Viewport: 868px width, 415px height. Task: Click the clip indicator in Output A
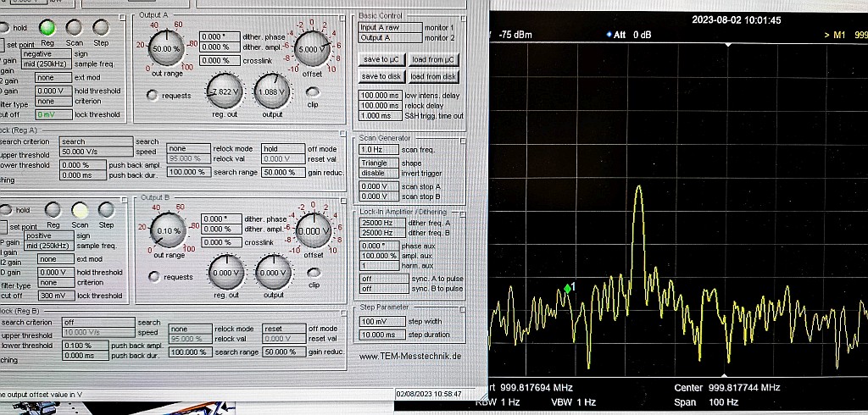point(313,91)
